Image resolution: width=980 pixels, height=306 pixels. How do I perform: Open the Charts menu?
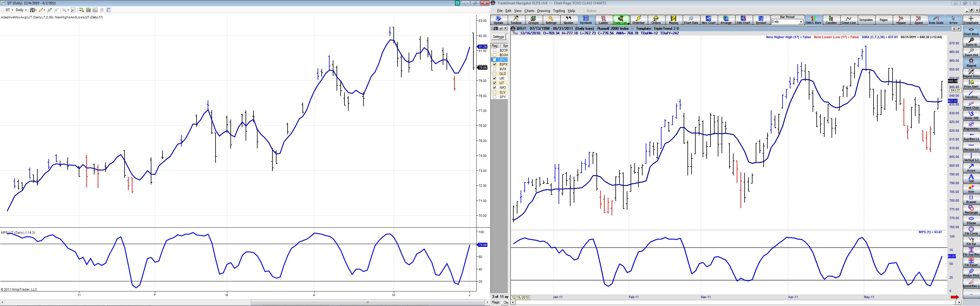(529, 11)
